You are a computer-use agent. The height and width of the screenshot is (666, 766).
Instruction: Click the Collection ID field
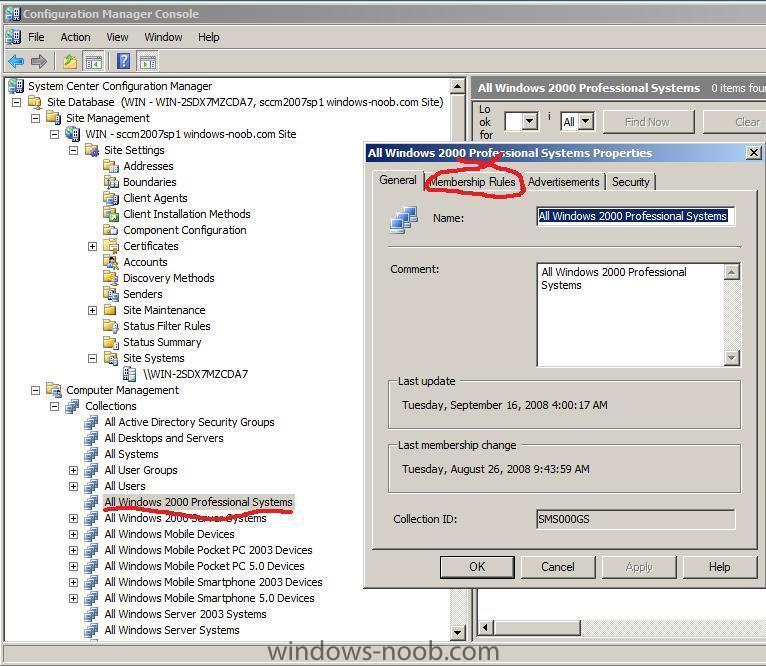tap(636, 519)
